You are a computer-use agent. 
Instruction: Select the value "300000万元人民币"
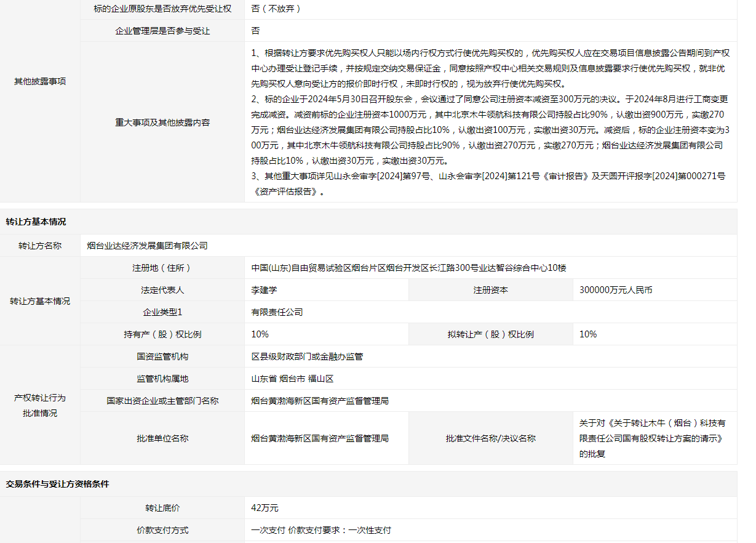[x=616, y=290]
